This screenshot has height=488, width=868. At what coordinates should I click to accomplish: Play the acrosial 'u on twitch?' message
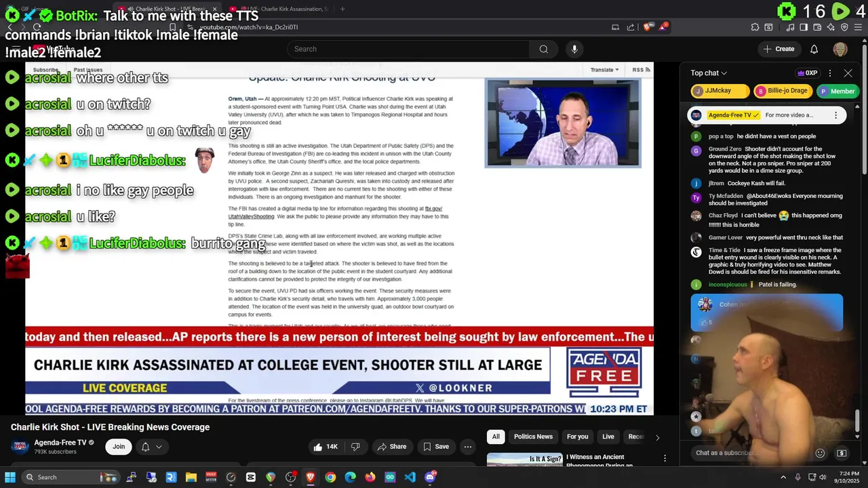(x=12, y=104)
